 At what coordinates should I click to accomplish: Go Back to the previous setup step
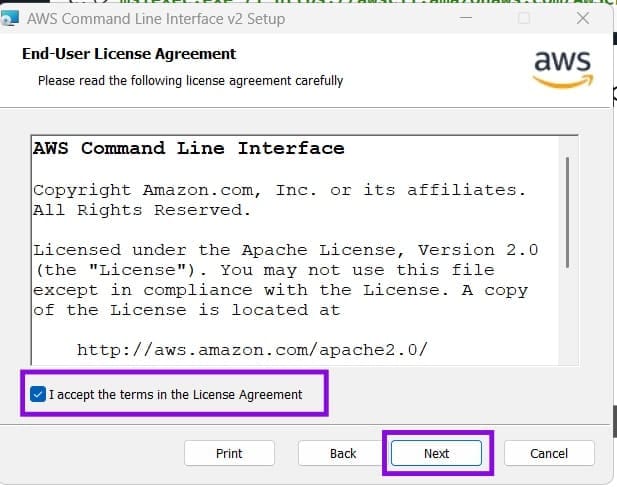(343, 453)
